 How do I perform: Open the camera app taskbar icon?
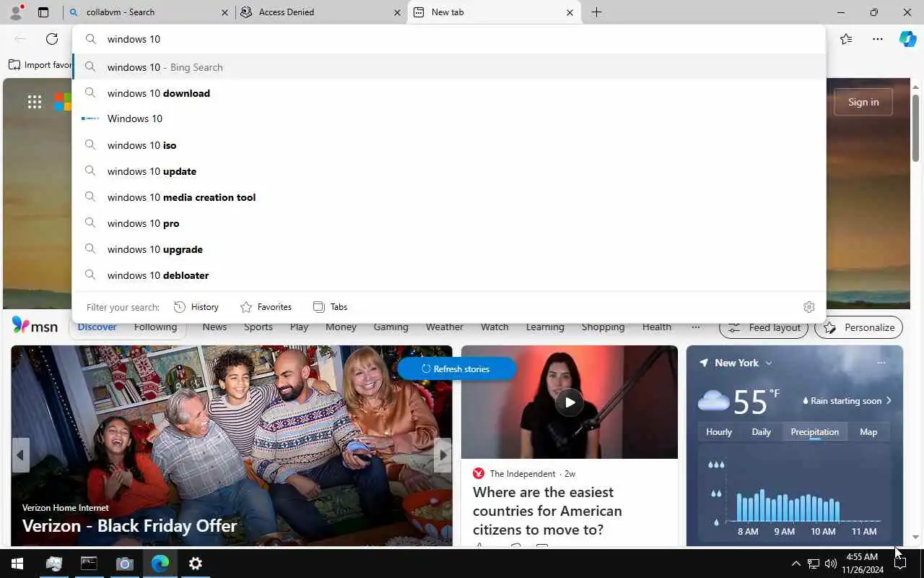[124, 564]
